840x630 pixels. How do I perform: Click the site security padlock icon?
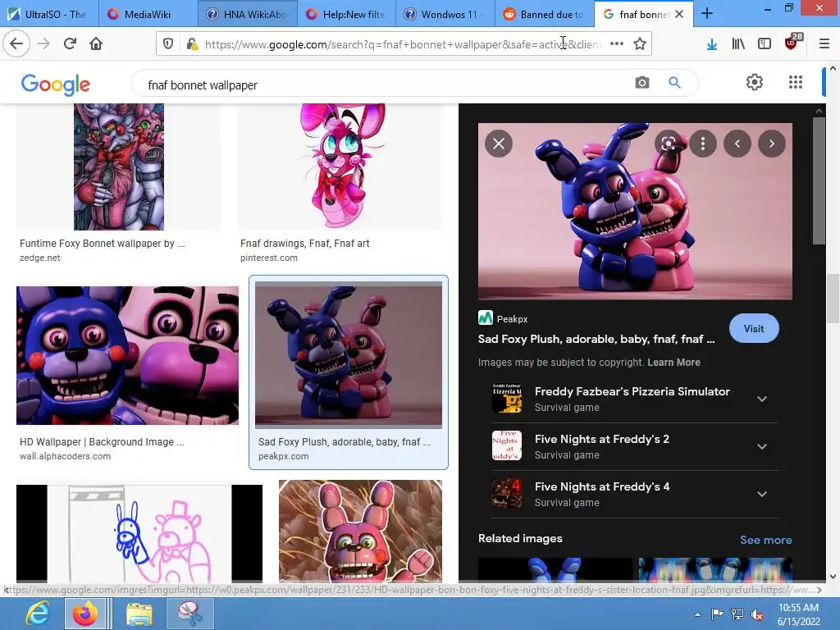(x=192, y=44)
